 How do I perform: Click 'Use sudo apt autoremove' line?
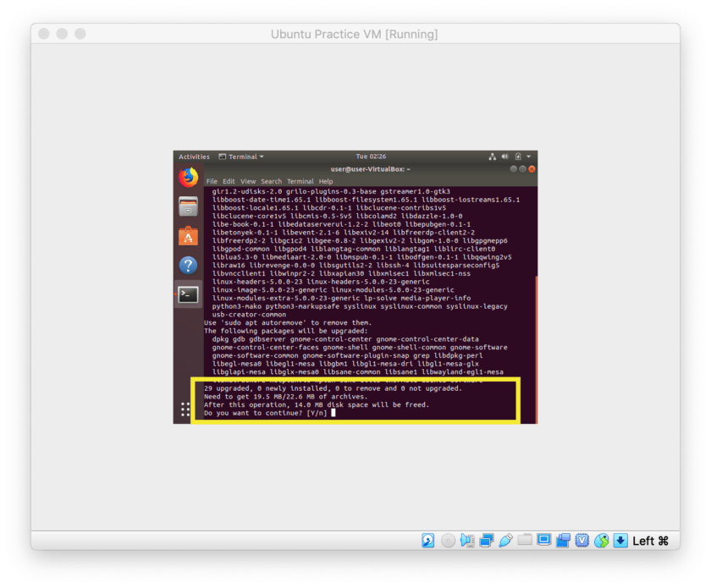coord(288,323)
